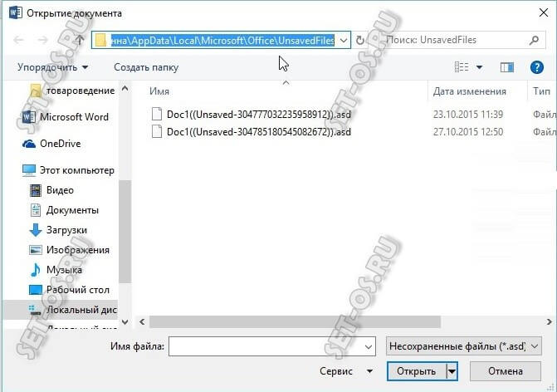This screenshot has height=392, width=557.
Task: Open the Help question mark icon
Action: coord(537,67)
